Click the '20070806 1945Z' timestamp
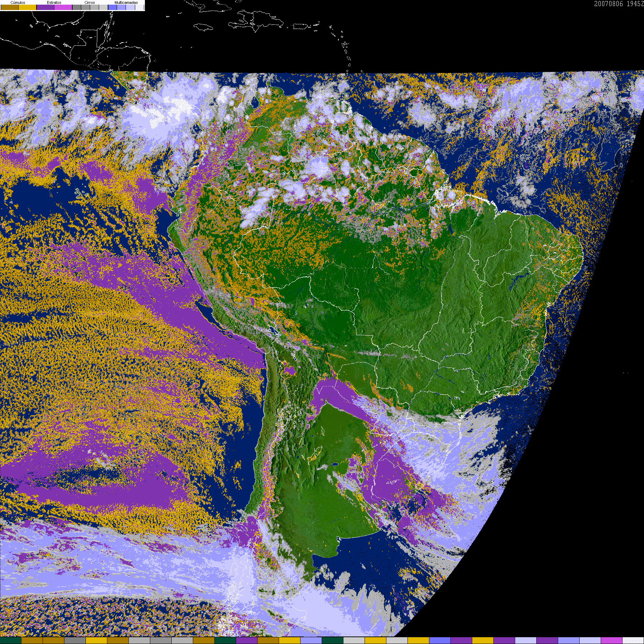This screenshot has width=644, height=644. click(619, 4)
